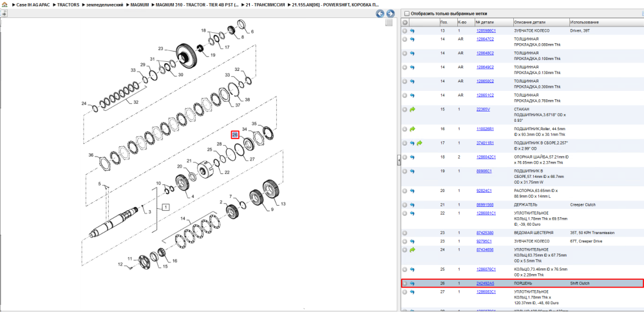
Task: Open part link 120647C2
Action: (x=485, y=39)
